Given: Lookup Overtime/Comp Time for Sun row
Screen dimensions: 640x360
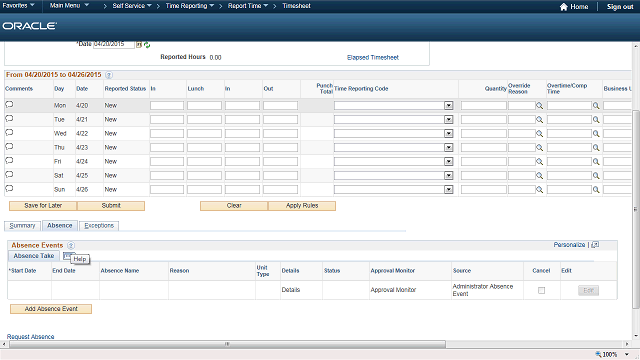Looking at the screenshot, I should tap(596, 189).
